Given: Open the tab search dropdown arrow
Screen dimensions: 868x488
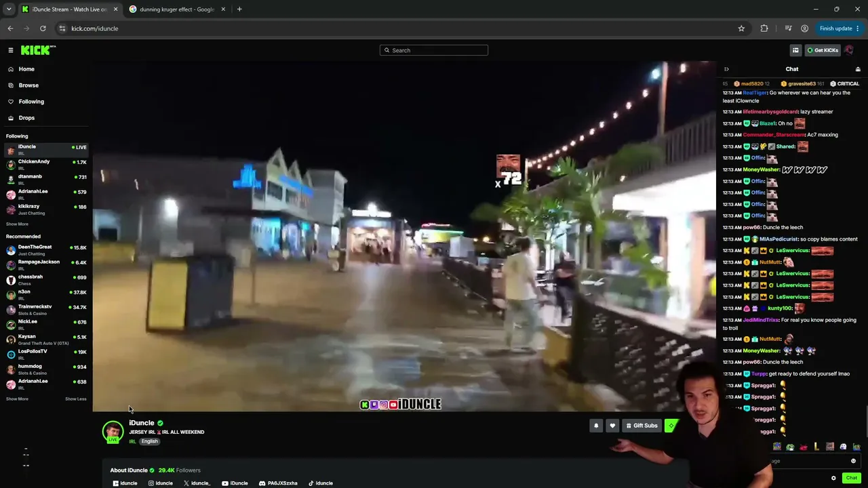Looking at the screenshot, I should tap(9, 9).
